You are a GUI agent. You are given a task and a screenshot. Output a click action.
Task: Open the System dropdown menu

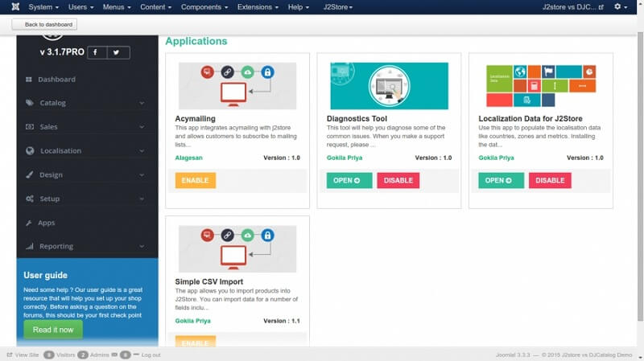[43, 7]
